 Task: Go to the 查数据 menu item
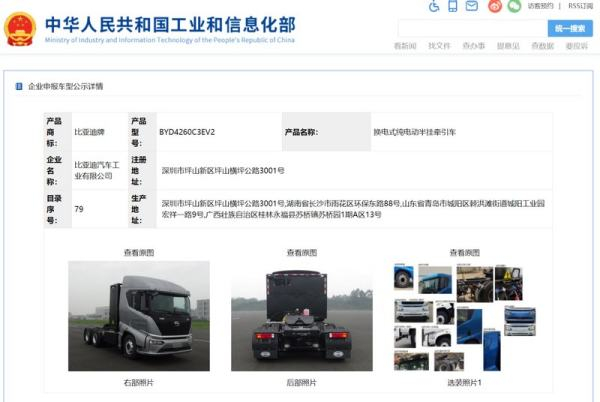[x=543, y=46]
